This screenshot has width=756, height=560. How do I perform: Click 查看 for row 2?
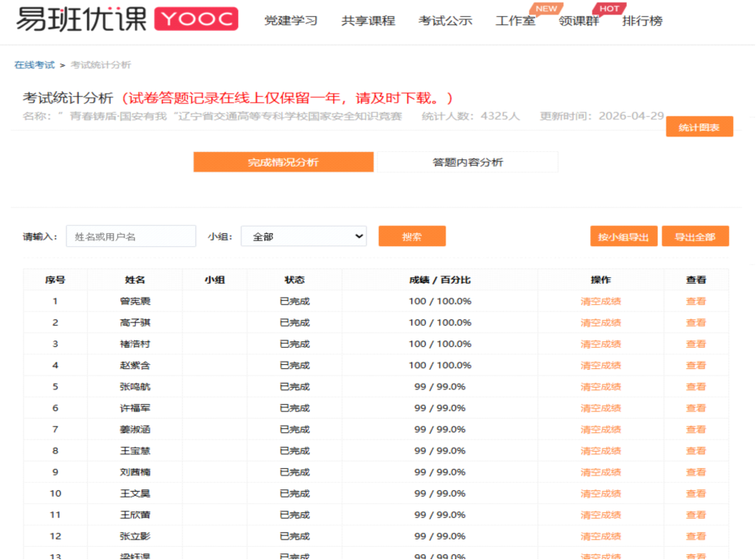[x=696, y=323]
